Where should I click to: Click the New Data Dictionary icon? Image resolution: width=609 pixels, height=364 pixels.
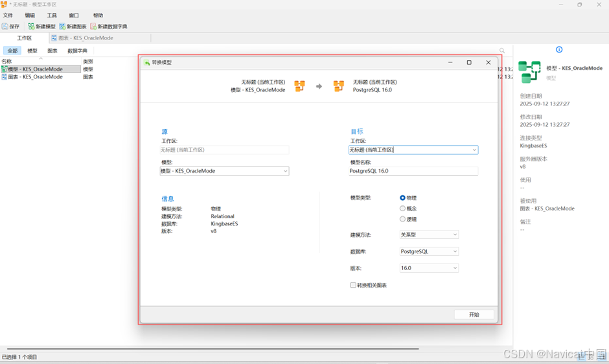[x=93, y=27]
